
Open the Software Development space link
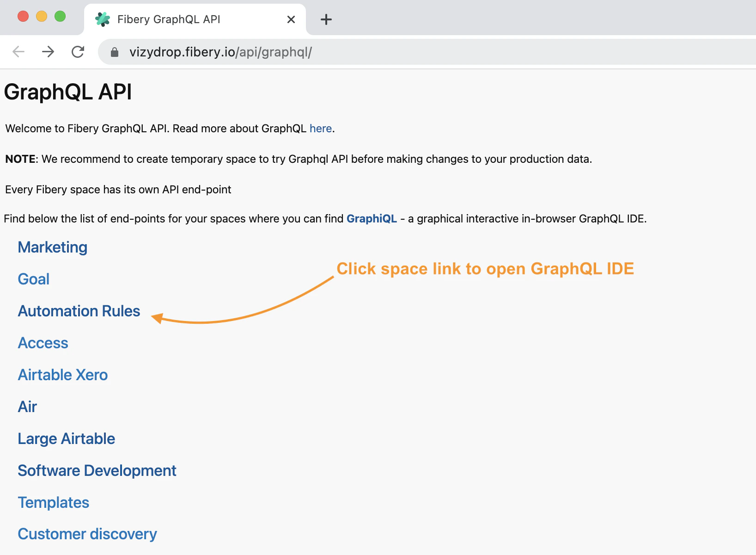(97, 471)
